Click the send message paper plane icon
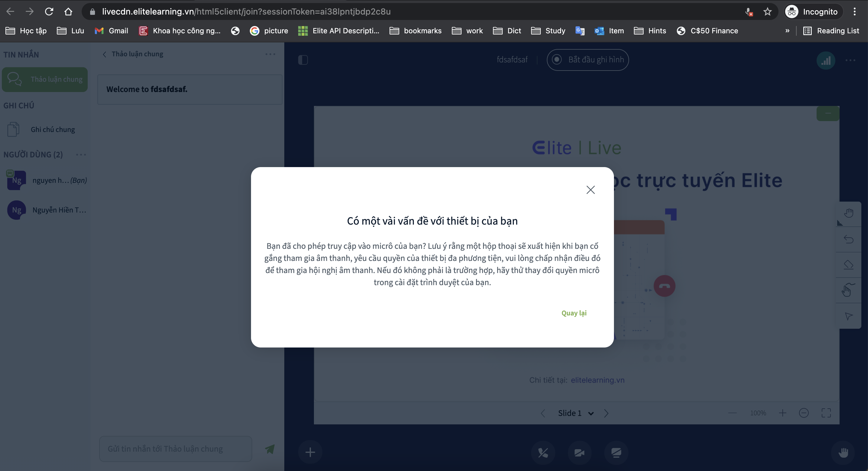 tap(270, 449)
